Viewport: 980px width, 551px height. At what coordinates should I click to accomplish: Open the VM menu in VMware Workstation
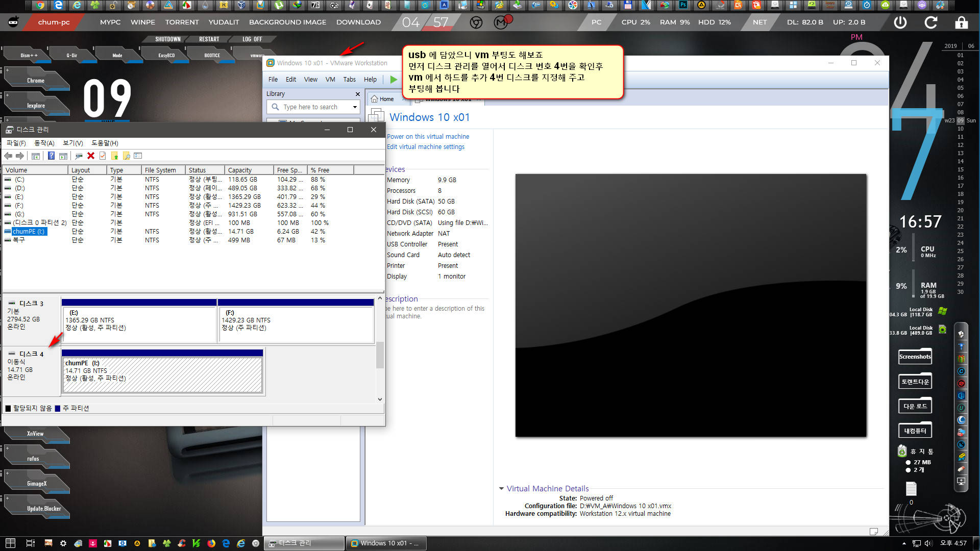point(330,80)
